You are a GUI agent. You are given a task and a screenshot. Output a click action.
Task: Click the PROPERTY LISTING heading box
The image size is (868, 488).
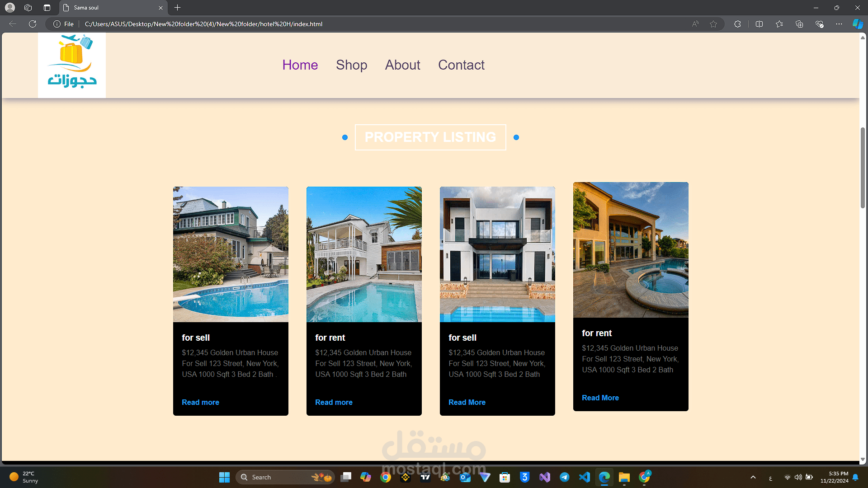(x=430, y=137)
